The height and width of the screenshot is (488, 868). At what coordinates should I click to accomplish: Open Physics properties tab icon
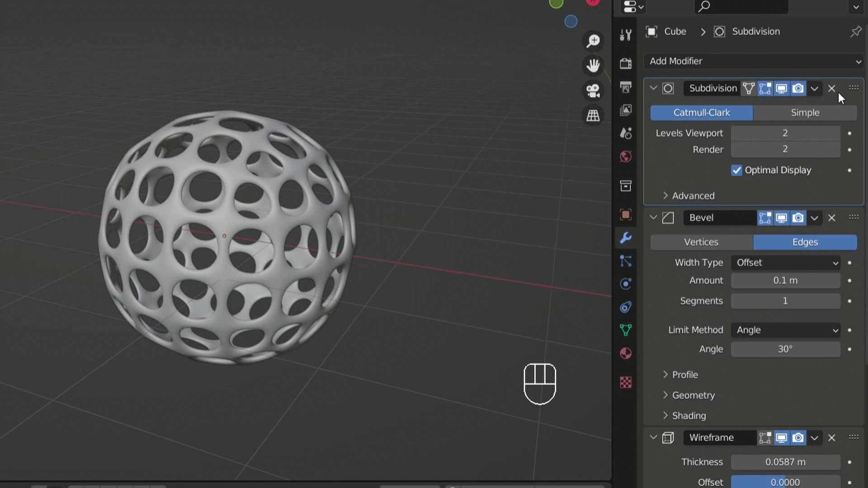626,284
